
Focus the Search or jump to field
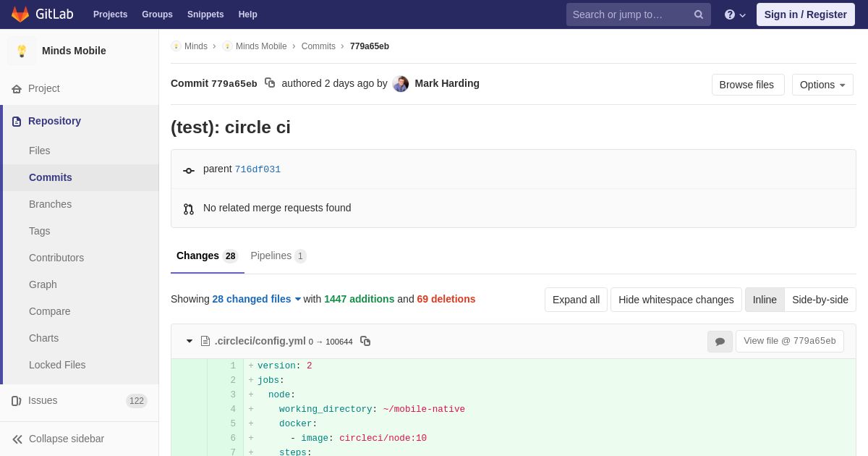point(629,14)
